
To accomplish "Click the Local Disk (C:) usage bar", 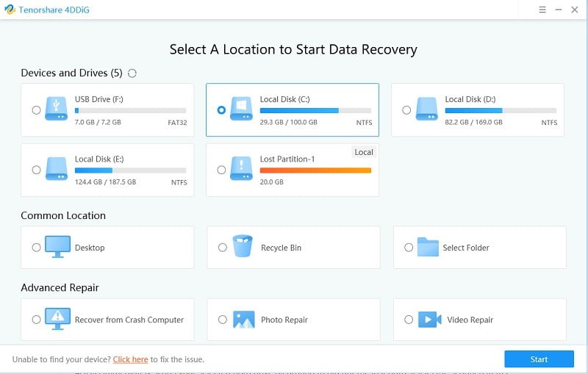I will click(x=315, y=110).
